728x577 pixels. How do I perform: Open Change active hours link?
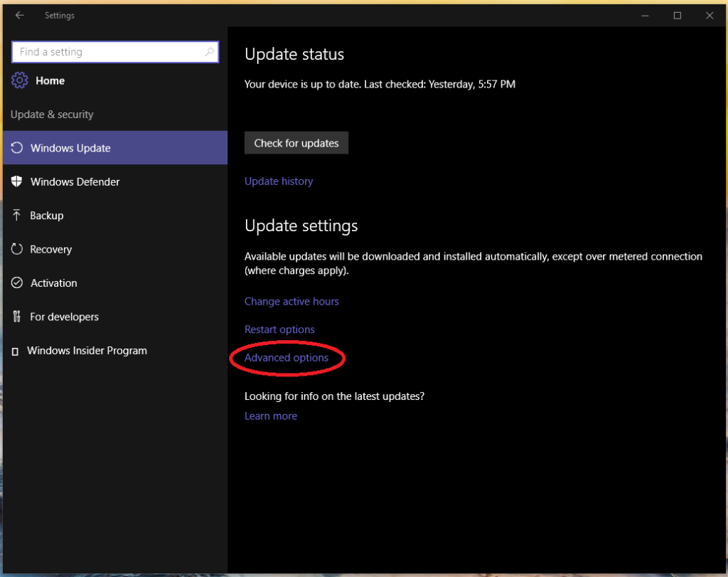click(x=291, y=302)
